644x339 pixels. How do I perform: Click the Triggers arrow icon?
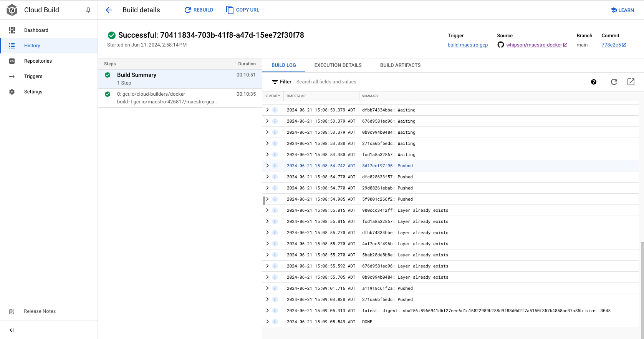tap(12, 76)
